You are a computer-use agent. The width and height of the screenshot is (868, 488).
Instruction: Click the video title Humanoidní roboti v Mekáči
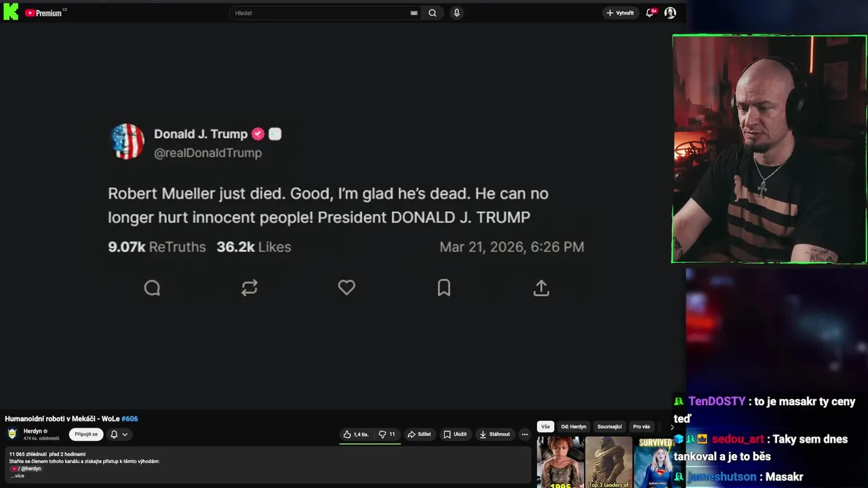[x=62, y=419]
